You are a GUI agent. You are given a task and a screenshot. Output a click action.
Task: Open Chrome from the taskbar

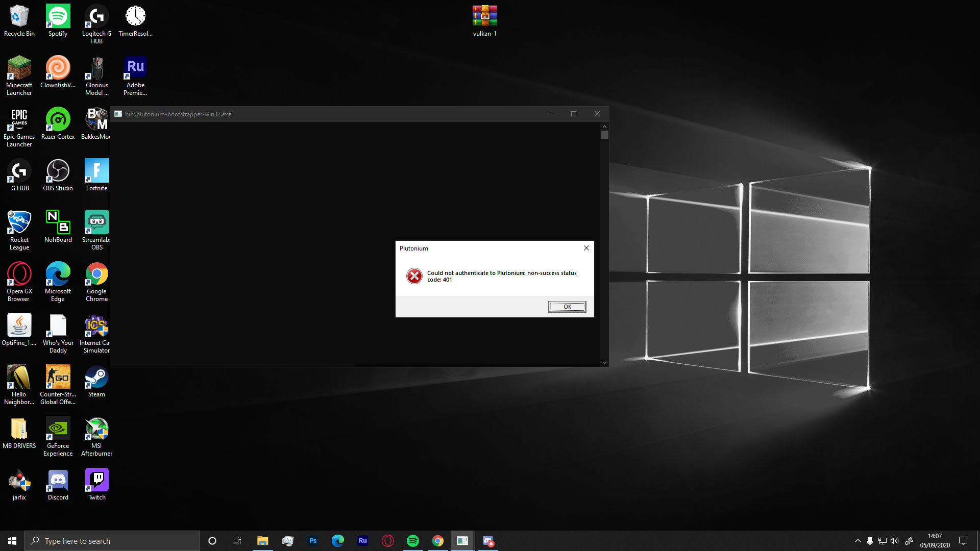click(x=438, y=541)
